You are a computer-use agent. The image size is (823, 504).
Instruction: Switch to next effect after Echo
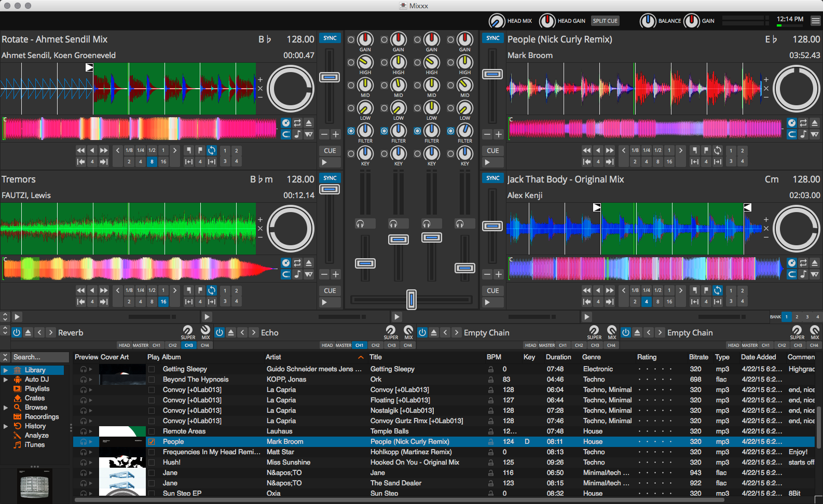254,332
